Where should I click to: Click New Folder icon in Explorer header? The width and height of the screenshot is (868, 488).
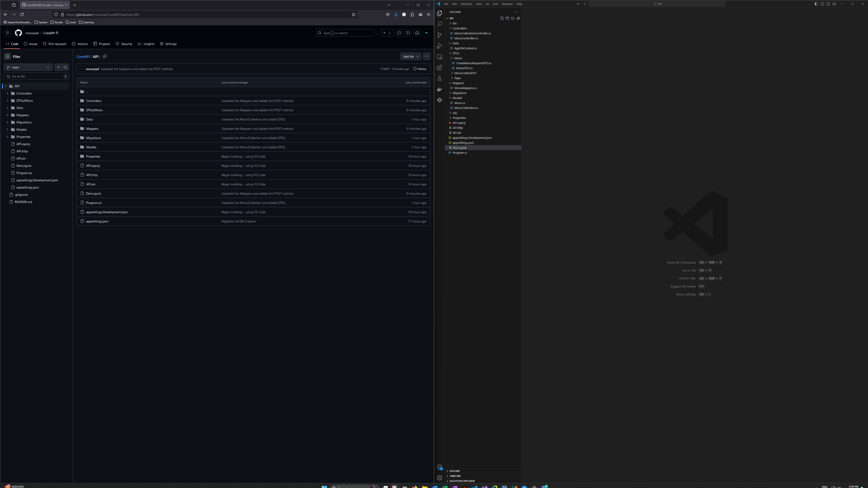(x=507, y=19)
